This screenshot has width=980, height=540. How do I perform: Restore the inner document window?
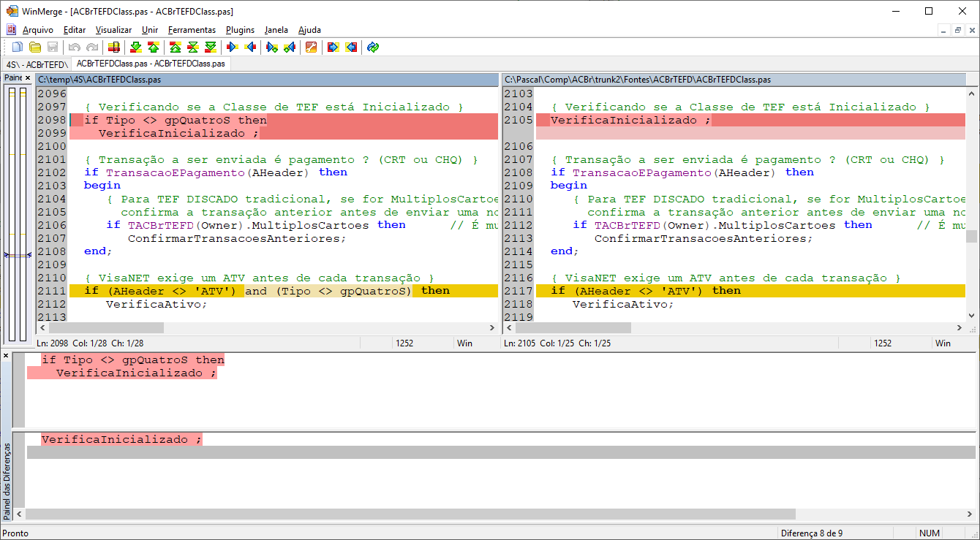tap(957, 30)
